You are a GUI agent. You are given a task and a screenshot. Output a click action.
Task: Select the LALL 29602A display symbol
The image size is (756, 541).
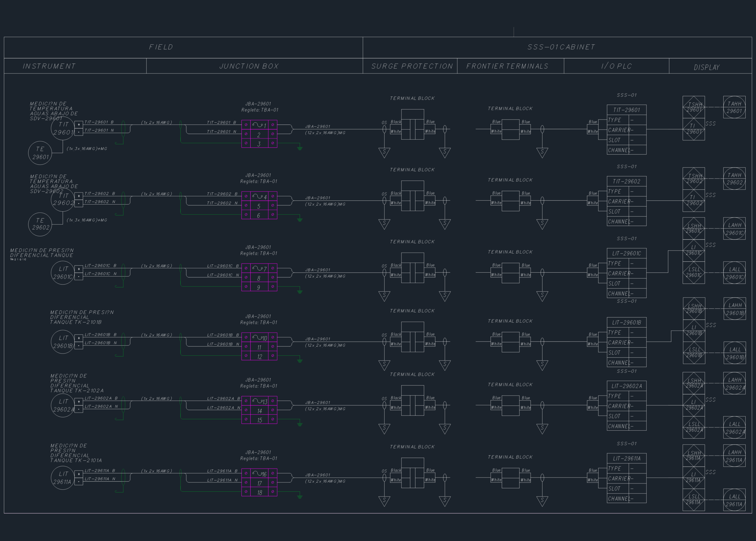tap(734, 427)
